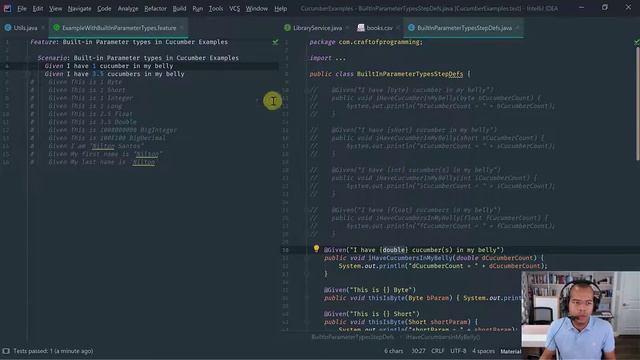Open the VCS menu

[234, 9]
